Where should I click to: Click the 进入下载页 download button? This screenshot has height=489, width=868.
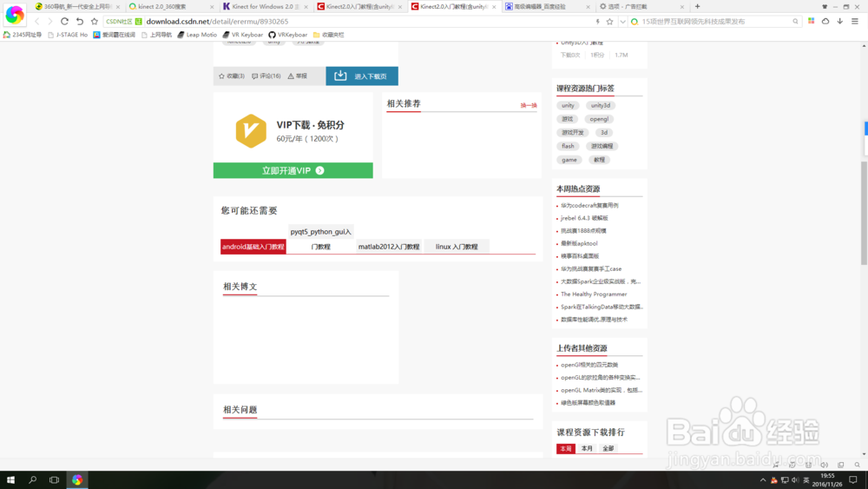coord(362,76)
